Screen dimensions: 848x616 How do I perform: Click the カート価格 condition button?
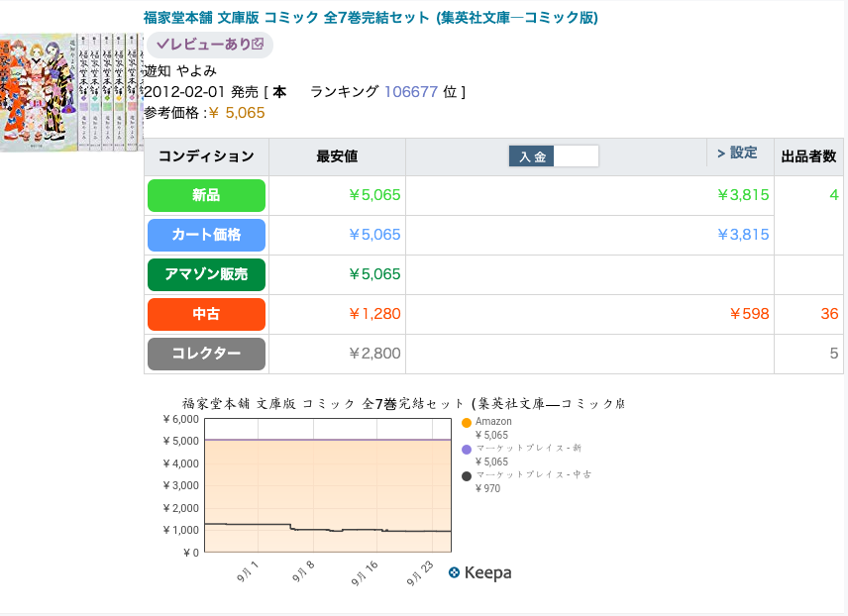207,235
